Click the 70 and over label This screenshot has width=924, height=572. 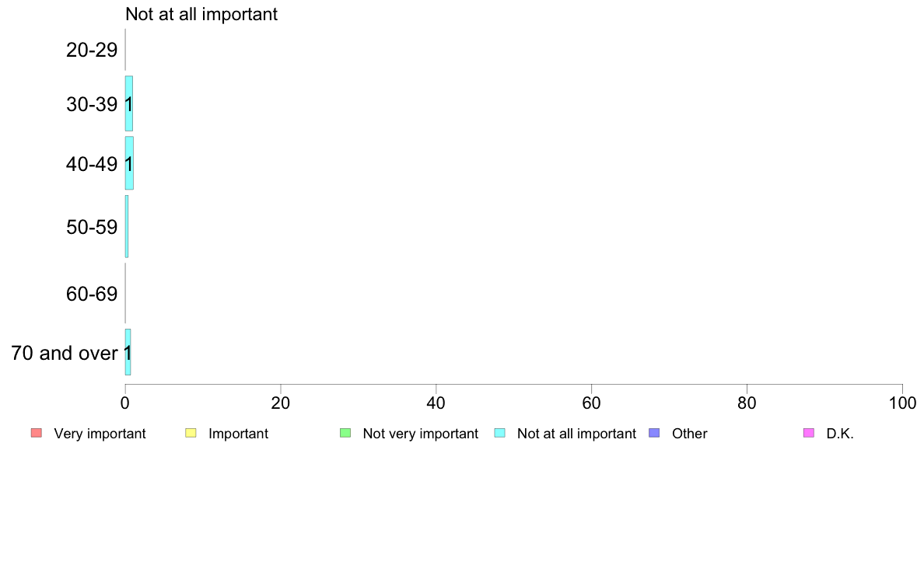(x=65, y=353)
